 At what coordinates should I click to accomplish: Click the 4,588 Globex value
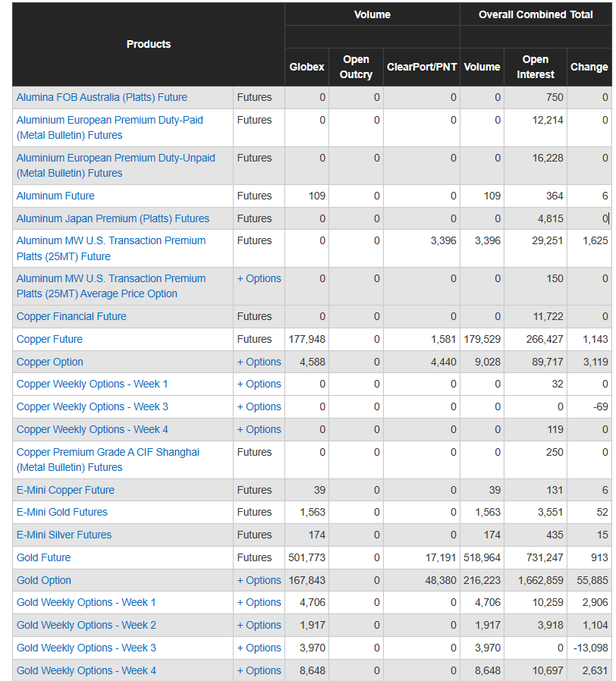pos(313,362)
